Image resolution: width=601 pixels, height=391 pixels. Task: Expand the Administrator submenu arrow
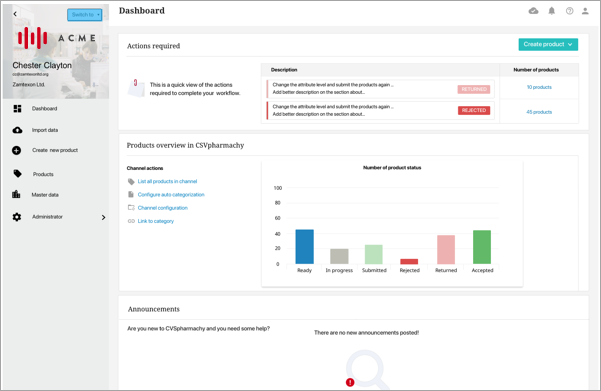click(103, 217)
